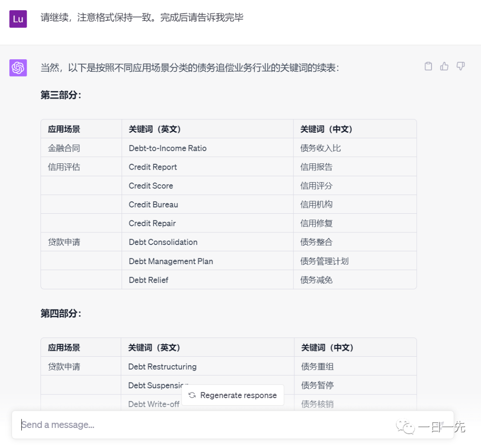Screen dimensions: 481x448
Task: Click the "Credit Report" keyword cell
Action: pos(153,167)
